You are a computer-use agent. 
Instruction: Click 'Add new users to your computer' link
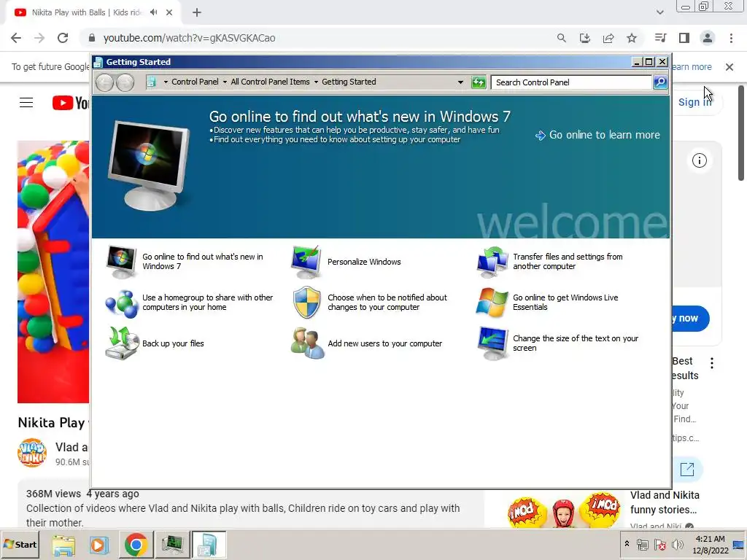point(384,343)
